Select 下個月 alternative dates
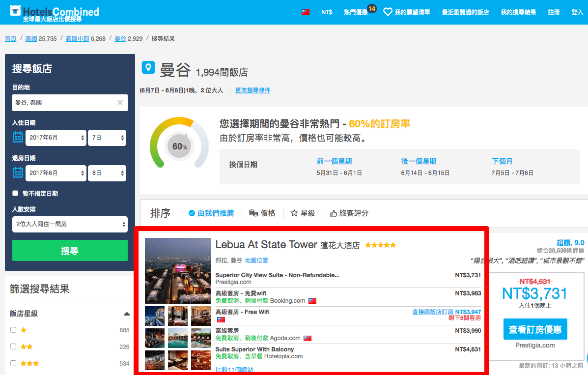Screen dimensions: 588x375 pos(502,161)
